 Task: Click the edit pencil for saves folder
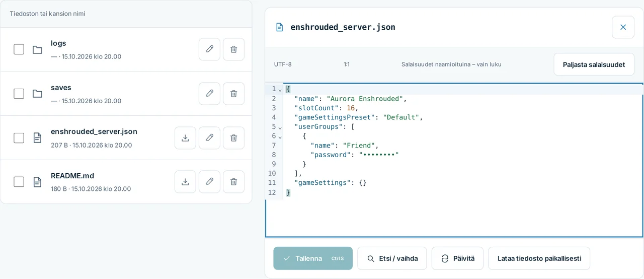click(x=209, y=94)
